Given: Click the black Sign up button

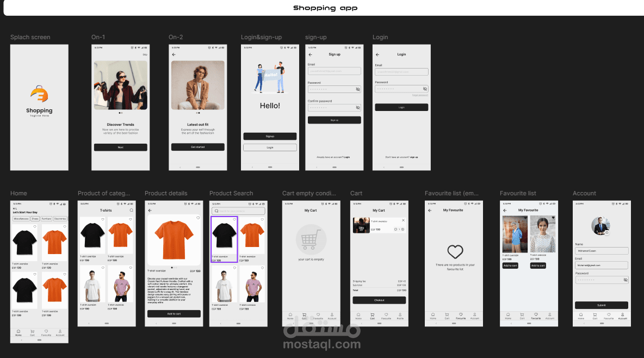Looking at the screenshot, I should pyautogui.click(x=335, y=120).
